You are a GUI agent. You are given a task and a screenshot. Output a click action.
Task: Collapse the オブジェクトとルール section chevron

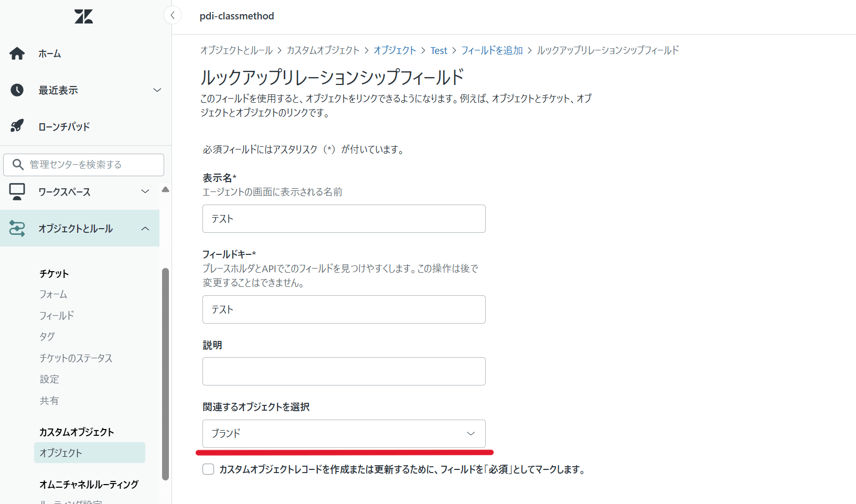coord(145,228)
